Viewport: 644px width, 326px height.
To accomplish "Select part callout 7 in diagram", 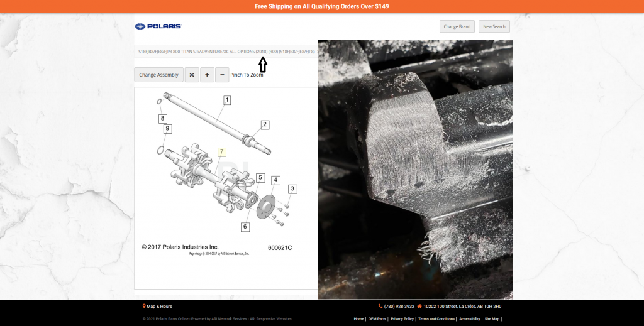I will point(222,151).
